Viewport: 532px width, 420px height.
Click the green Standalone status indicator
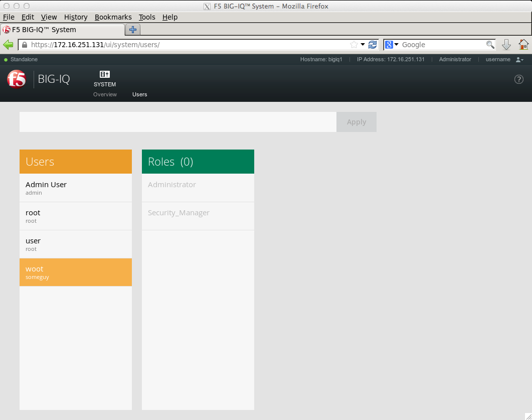coord(6,60)
